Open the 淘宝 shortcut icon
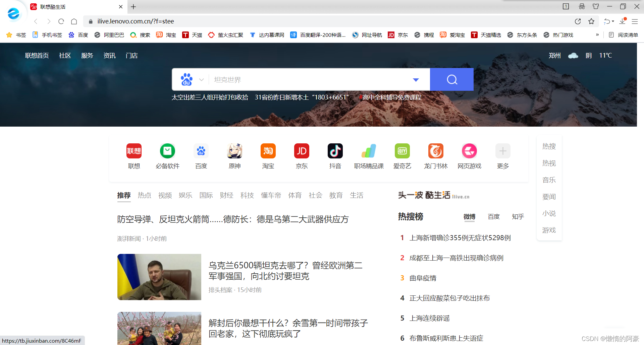The image size is (644, 345). (268, 151)
